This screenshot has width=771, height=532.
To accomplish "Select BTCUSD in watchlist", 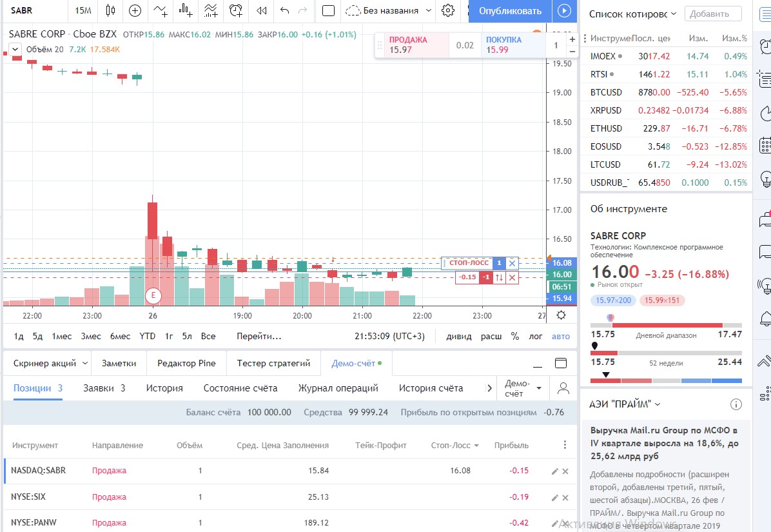I will 667,92.
